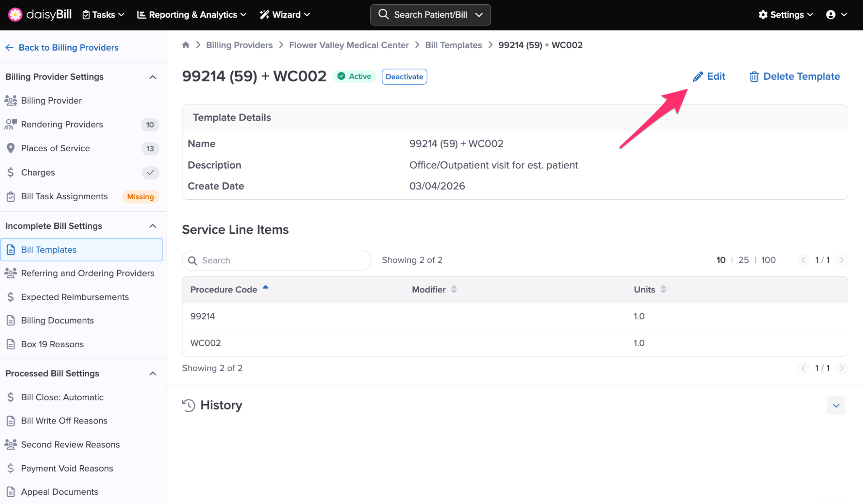Expand the History section
Screen dimensions: 863x504
point(836,405)
